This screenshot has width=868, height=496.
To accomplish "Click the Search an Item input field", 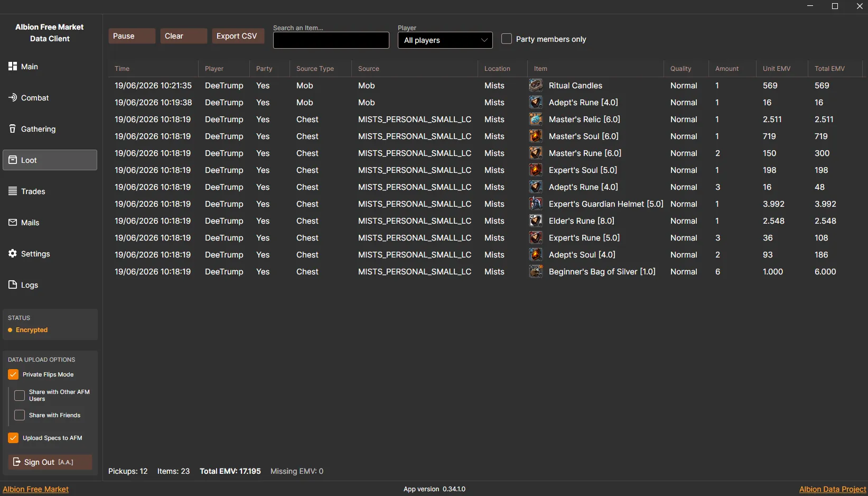I will tap(331, 40).
